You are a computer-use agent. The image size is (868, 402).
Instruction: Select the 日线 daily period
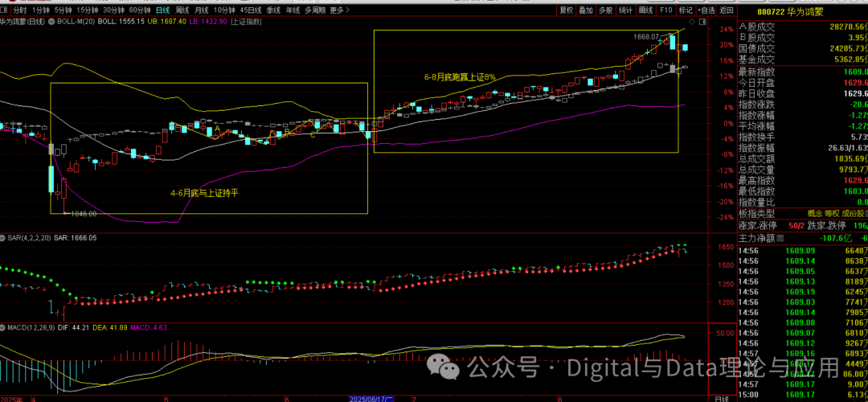162,10
